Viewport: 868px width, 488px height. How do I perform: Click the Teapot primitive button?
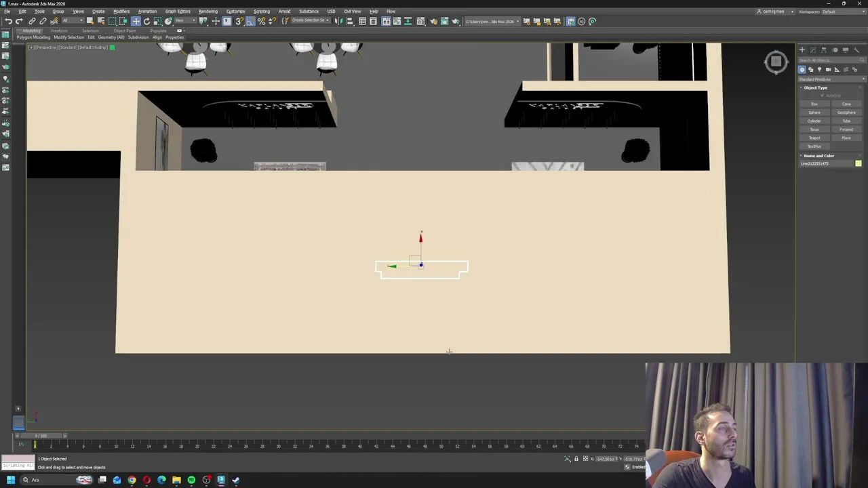click(x=814, y=138)
